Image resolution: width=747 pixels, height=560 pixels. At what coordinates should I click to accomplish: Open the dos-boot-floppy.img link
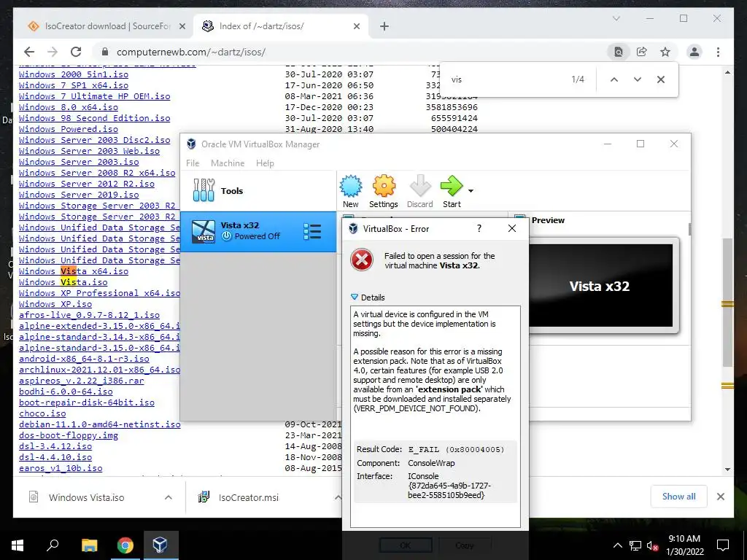[68, 436]
